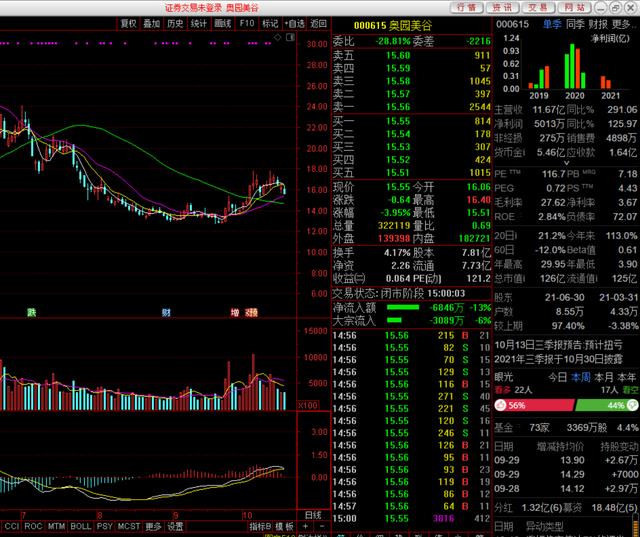The image size is (640, 537).
Task: Expand 更多 options in financial panel
Action: [x=623, y=24]
